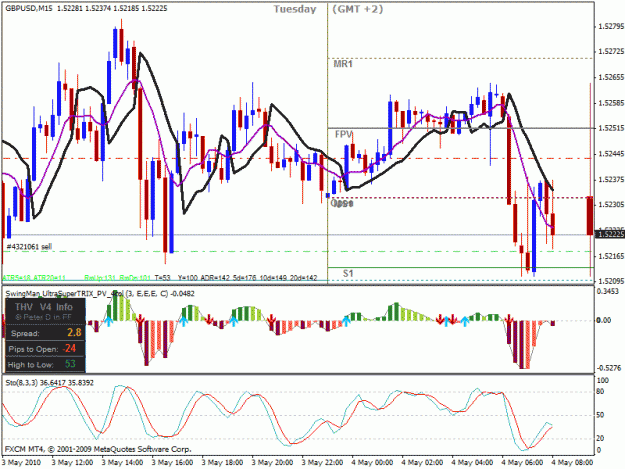
Task: Click the '3 May 18:00' time axis label
Action: point(222,463)
